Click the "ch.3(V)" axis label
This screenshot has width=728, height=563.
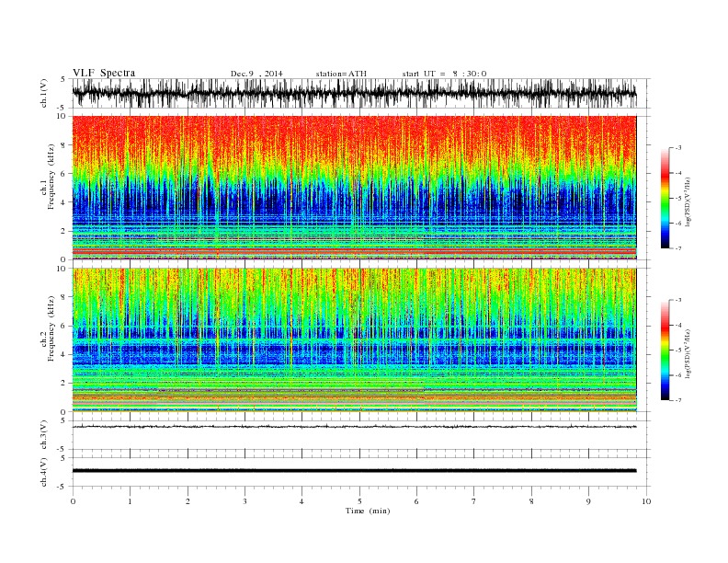click(44, 434)
